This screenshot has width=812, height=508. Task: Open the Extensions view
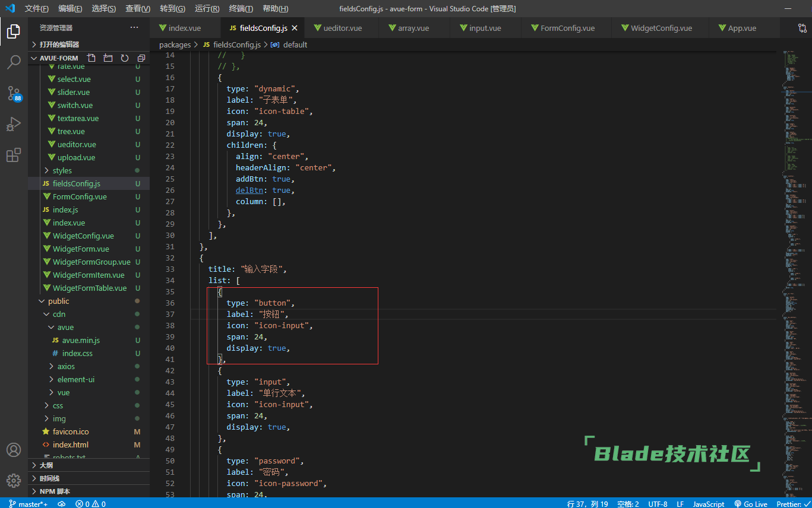14,155
